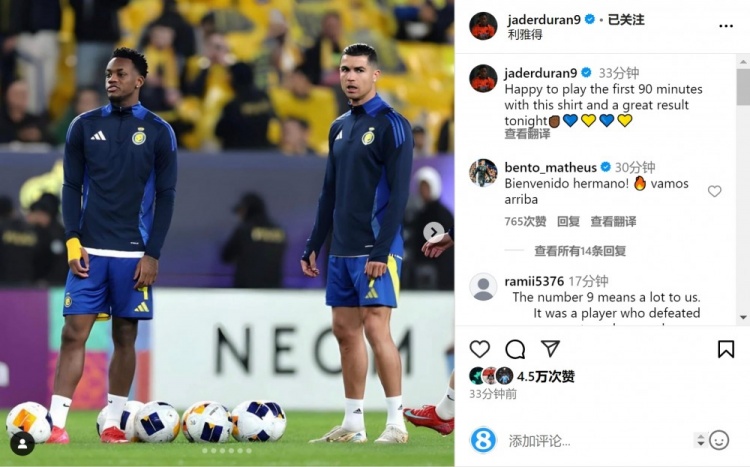Click the comments scrollbar down arrow

coord(743,317)
